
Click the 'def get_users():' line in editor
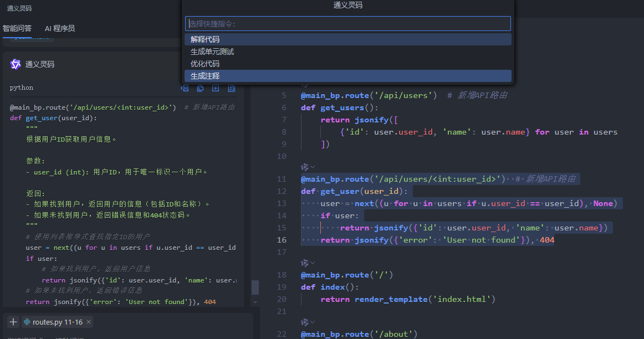click(x=340, y=108)
